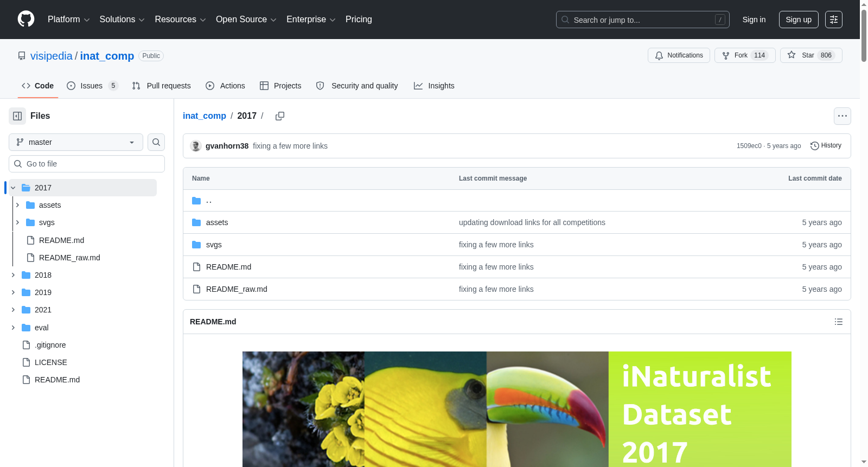
Task: Switch to the Issues tab
Action: (92, 86)
